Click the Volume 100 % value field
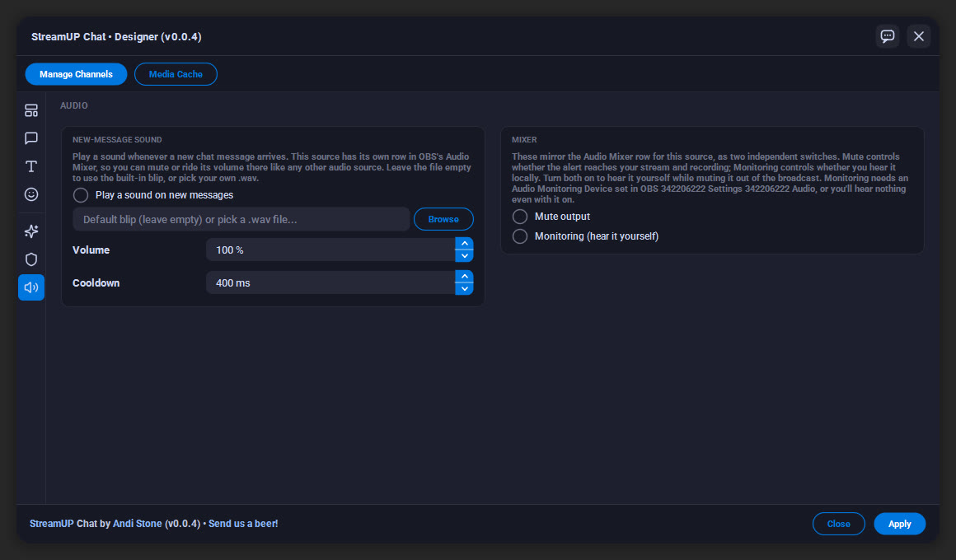 click(x=330, y=250)
